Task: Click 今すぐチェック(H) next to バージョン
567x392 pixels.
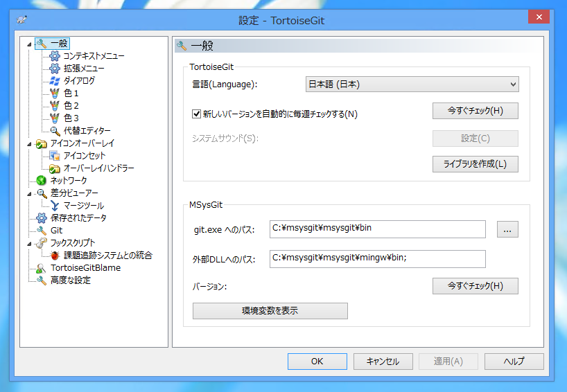Action: click(475, 286)
